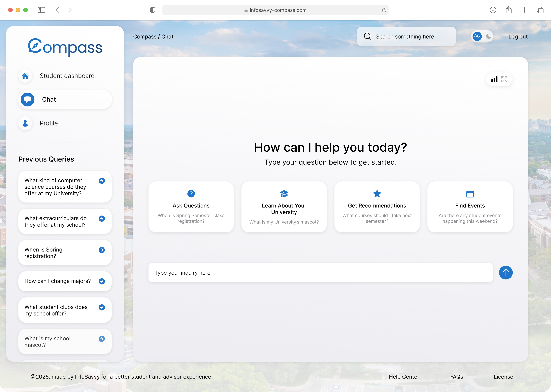Click Log out
551x392 pixels.
click(x=518, y=36)
